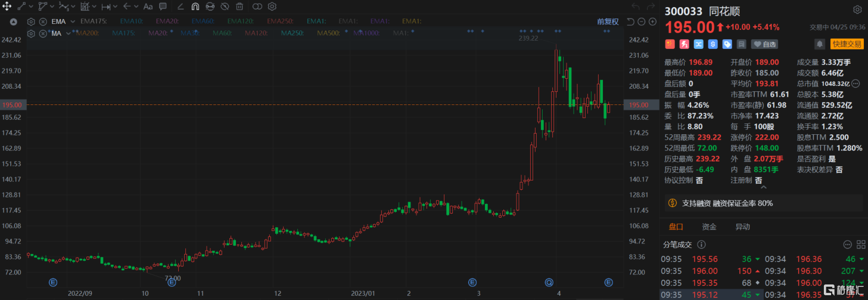
Task: Select the parallel channel drawing tool
Action: click(43, 7)
